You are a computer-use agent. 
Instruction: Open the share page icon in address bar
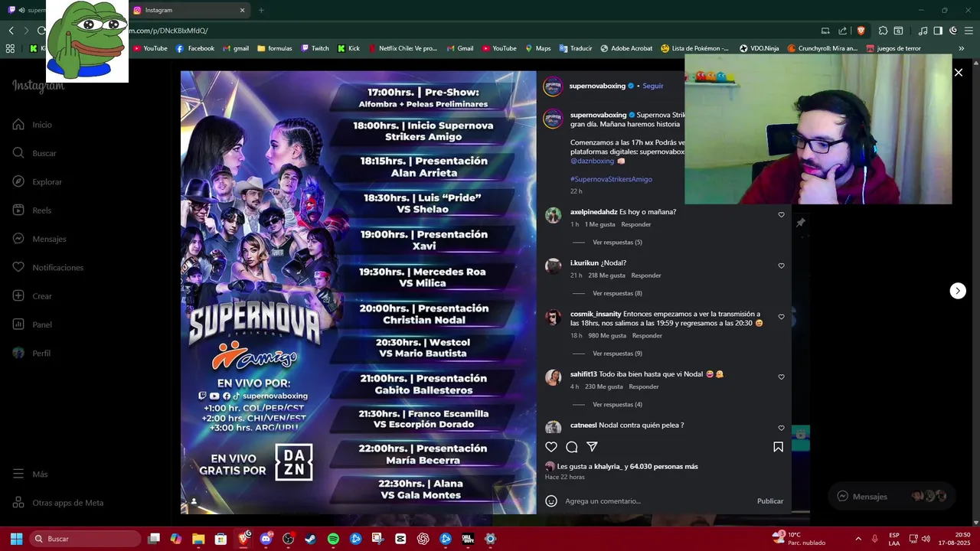pos(843,31)
